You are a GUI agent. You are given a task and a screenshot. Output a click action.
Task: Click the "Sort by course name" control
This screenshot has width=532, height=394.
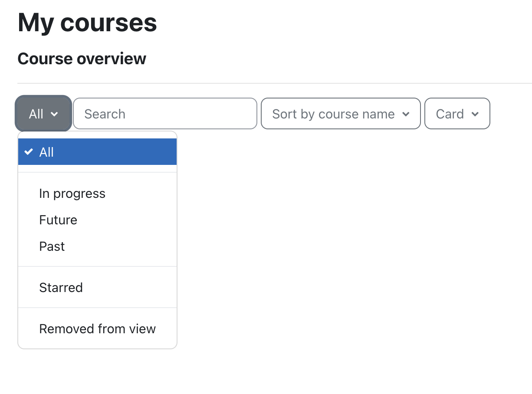(341, 114)
